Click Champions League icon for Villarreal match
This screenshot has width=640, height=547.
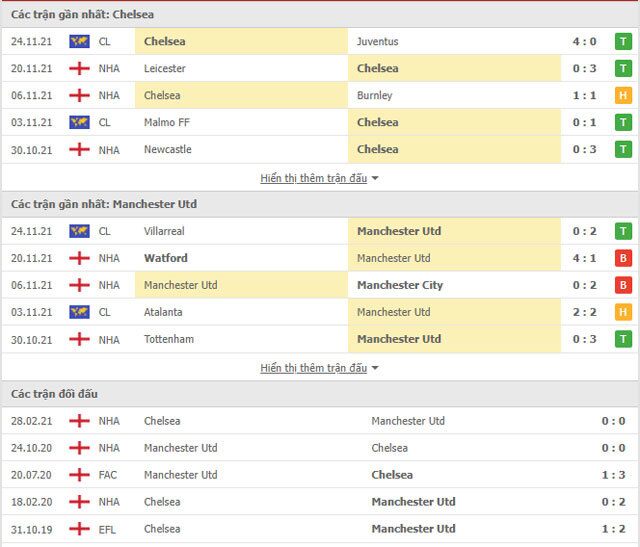pyautogui.click(x=79, y=231)
